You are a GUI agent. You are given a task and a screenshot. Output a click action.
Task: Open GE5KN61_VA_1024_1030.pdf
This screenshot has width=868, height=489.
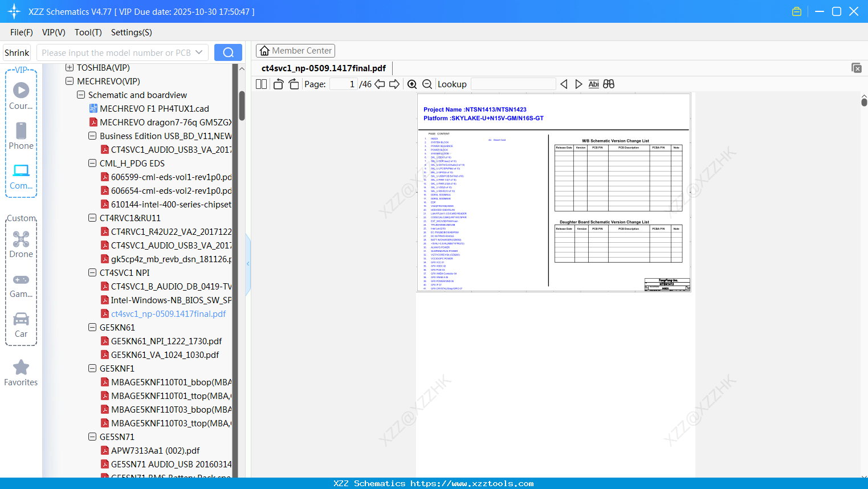(x=165, y=354)
